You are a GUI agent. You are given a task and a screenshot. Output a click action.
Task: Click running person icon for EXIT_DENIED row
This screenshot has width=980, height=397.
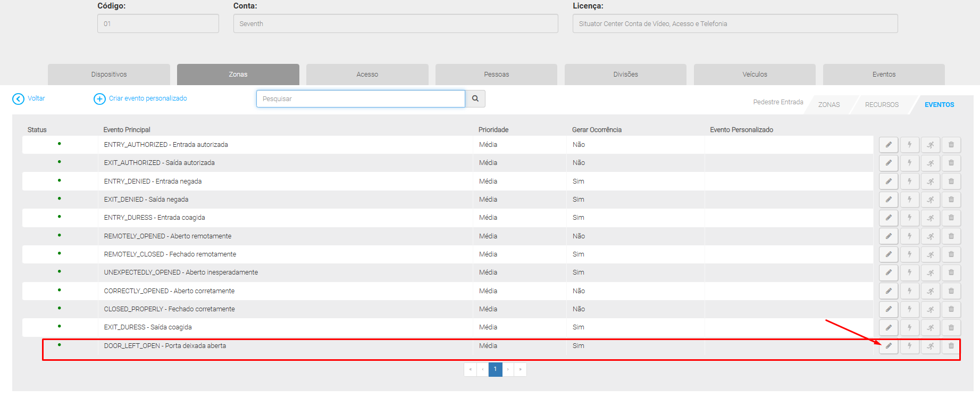pyautogui.click(x=930, y=200)
